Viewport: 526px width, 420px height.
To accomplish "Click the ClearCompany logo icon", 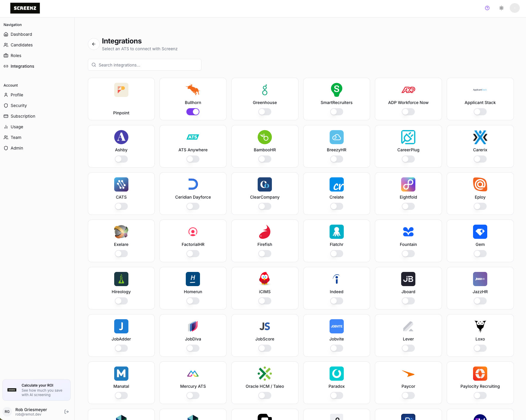I will point(265,184).
